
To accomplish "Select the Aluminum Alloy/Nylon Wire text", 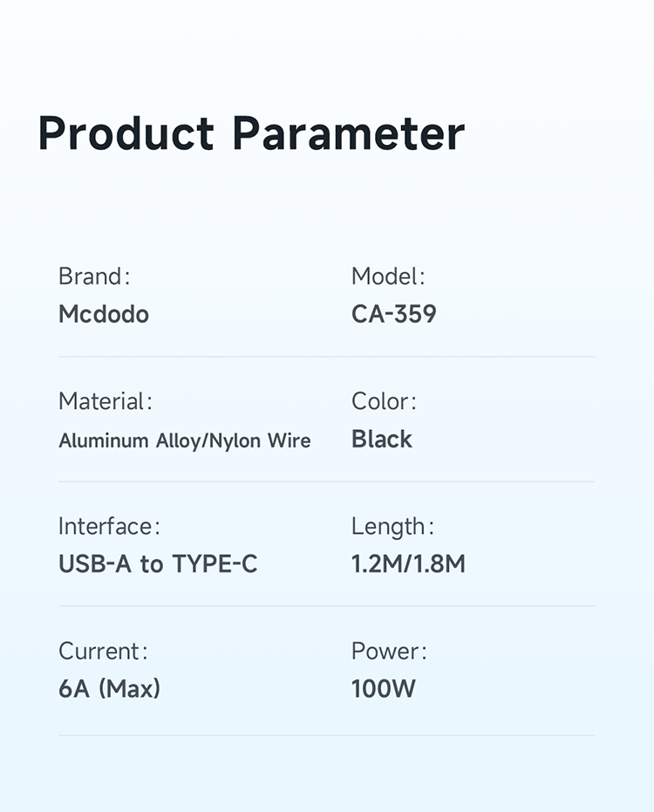I will click(x=184, y=440).
